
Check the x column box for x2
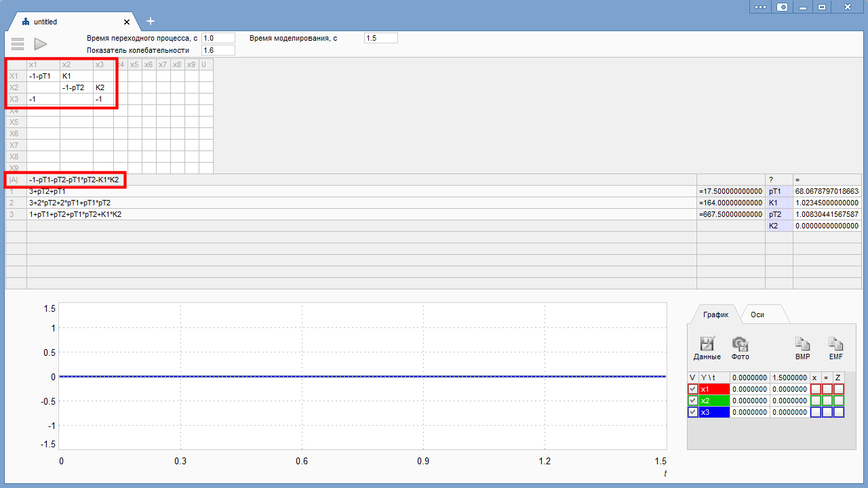click(x=816, y=401)
